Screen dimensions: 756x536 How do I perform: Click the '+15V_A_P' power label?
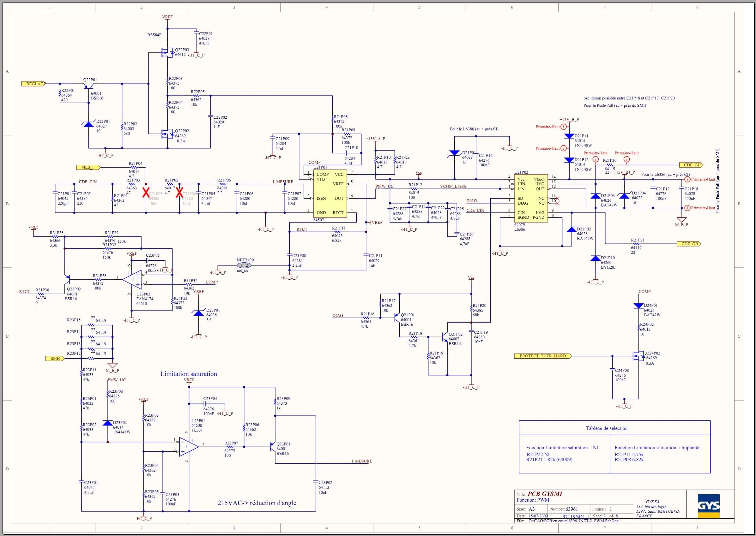375,139
